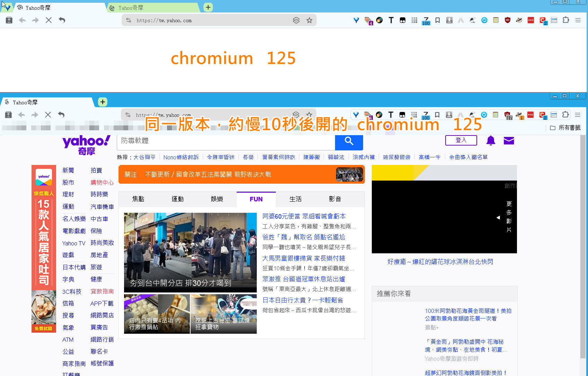This screenshot has width=588, height=376.
Task: Select the 運動 news tab
Action: (178, 199)
